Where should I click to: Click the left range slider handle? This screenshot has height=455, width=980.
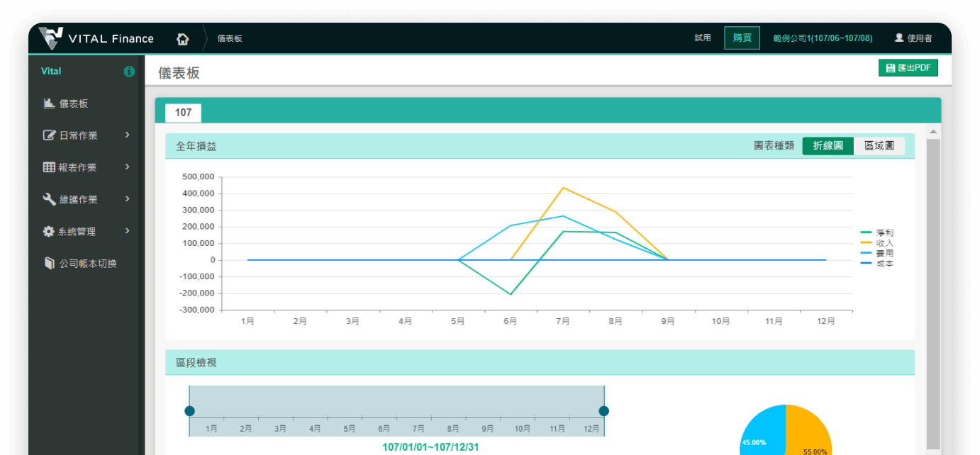[189, 411]
